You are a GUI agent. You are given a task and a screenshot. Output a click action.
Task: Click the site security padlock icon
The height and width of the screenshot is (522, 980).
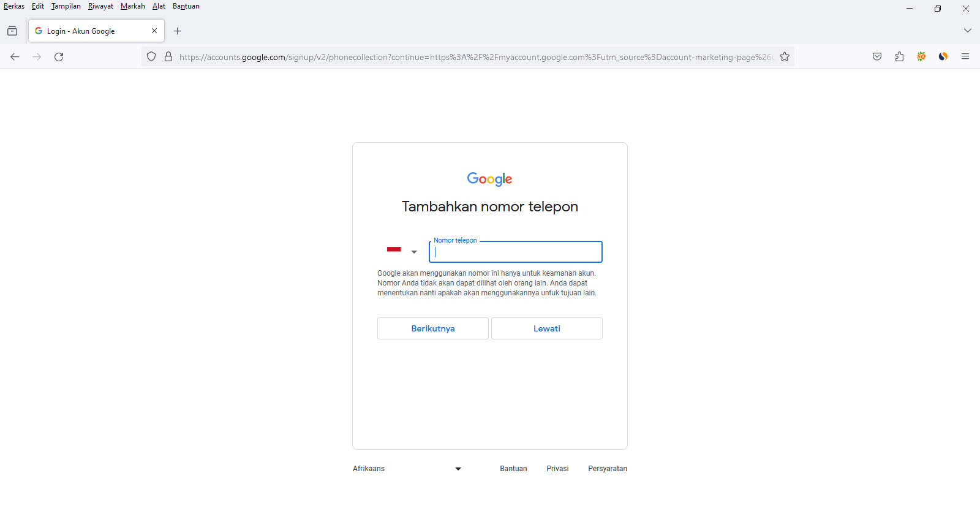[168, 57]
